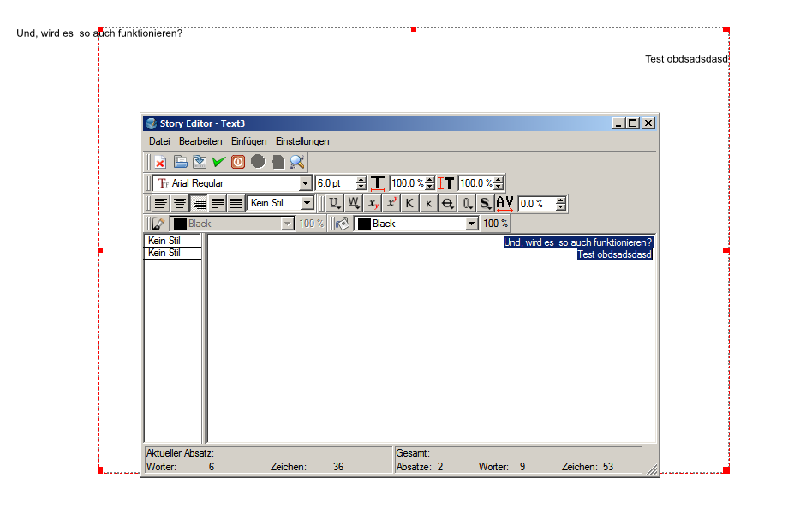This screenshot has width=812, height=514.
Task: Center align the text
Action: click(180, 204)
